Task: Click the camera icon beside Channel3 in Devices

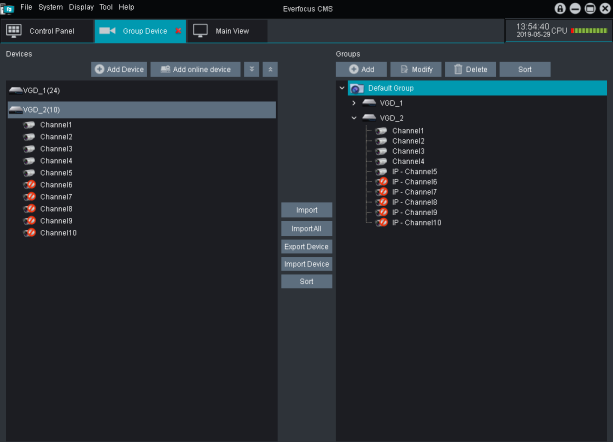Action: (x=29, y=149)
